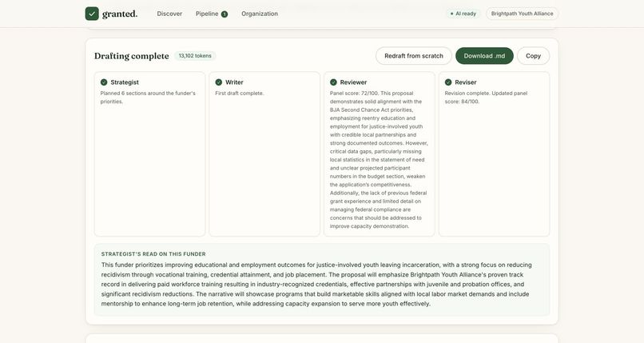Click the 'This funder prioritizes improving educational' paragraph
Viewport: 644px width, 343px height.
point(316,285)
